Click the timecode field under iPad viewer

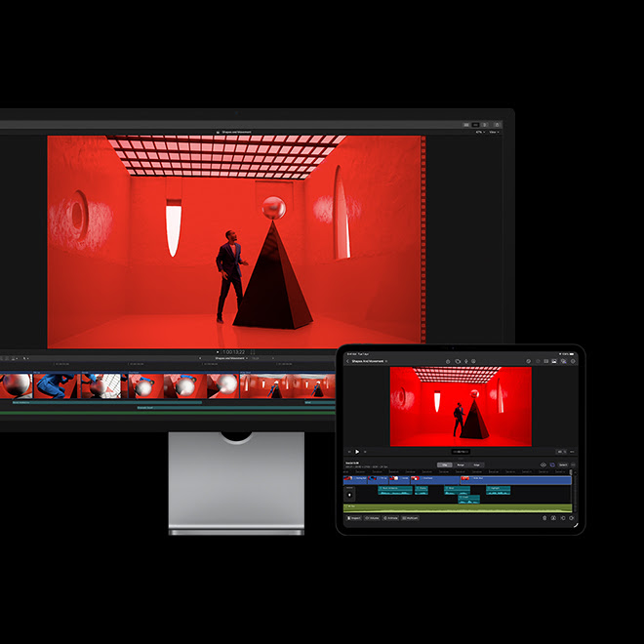click(x=461, y=452)
